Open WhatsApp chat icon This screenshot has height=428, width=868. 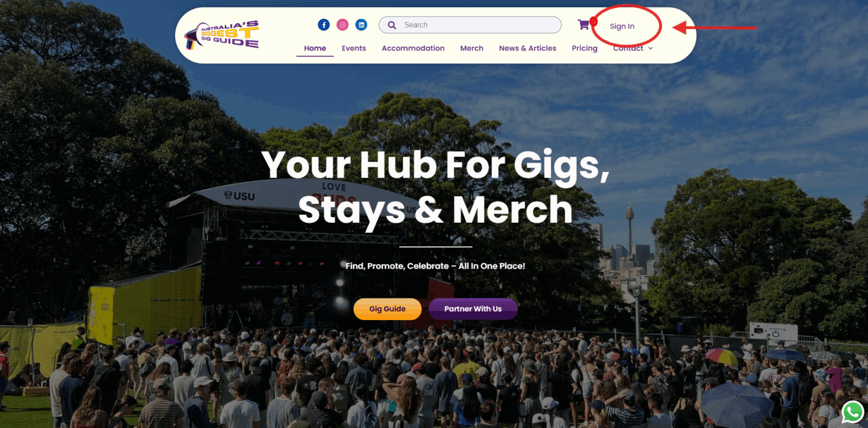point(853,412)
